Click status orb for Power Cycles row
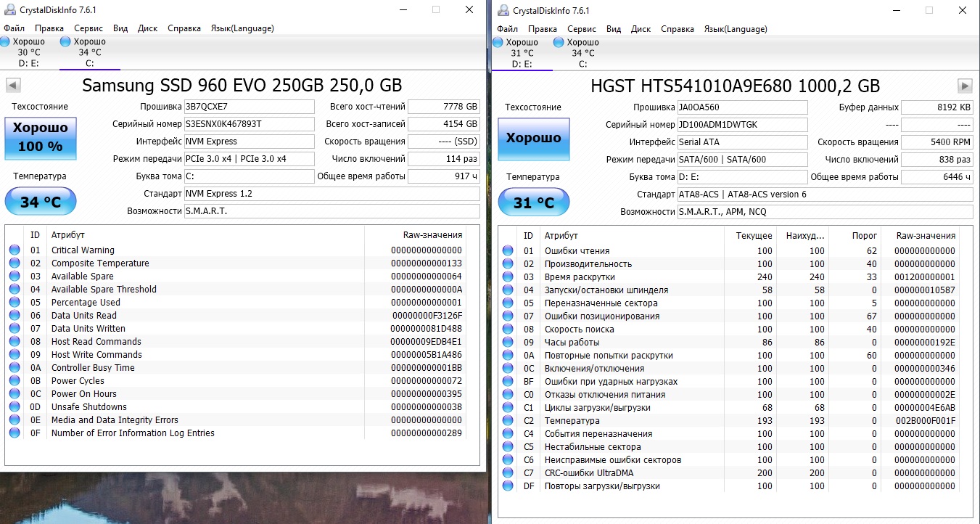The image size is (980, 524). 15,381
